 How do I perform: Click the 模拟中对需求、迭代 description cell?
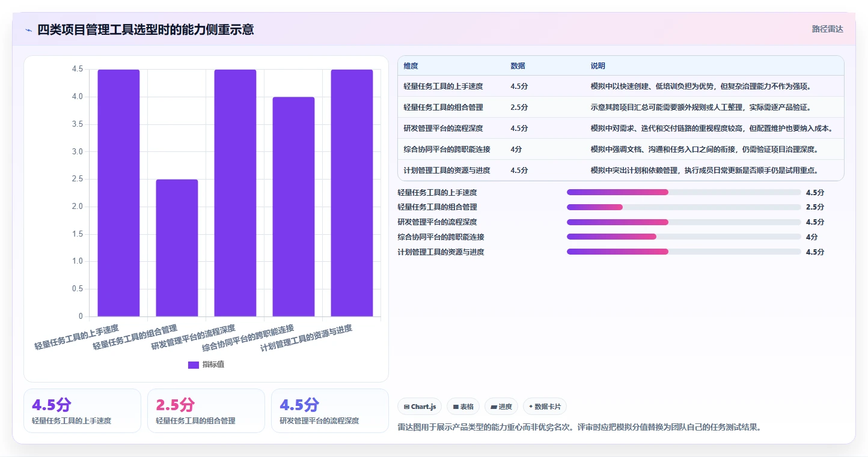(x=712, y=128)
